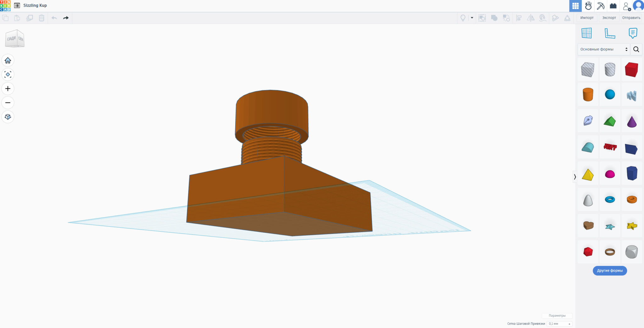Select the dark blue polygon shape
The height and width of the screenshot is (328, 644).
click(631, 173)
